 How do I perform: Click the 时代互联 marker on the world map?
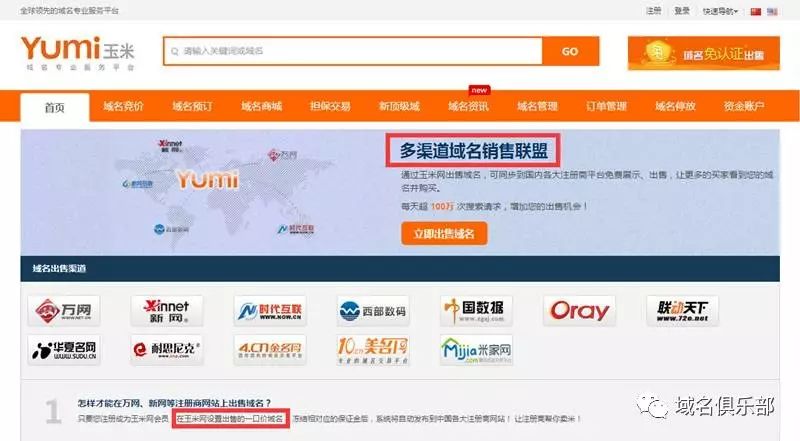coord(296,229)
